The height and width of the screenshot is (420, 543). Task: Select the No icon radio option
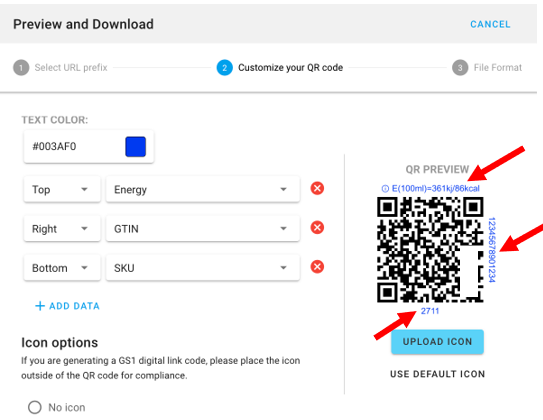click(35, 407)
